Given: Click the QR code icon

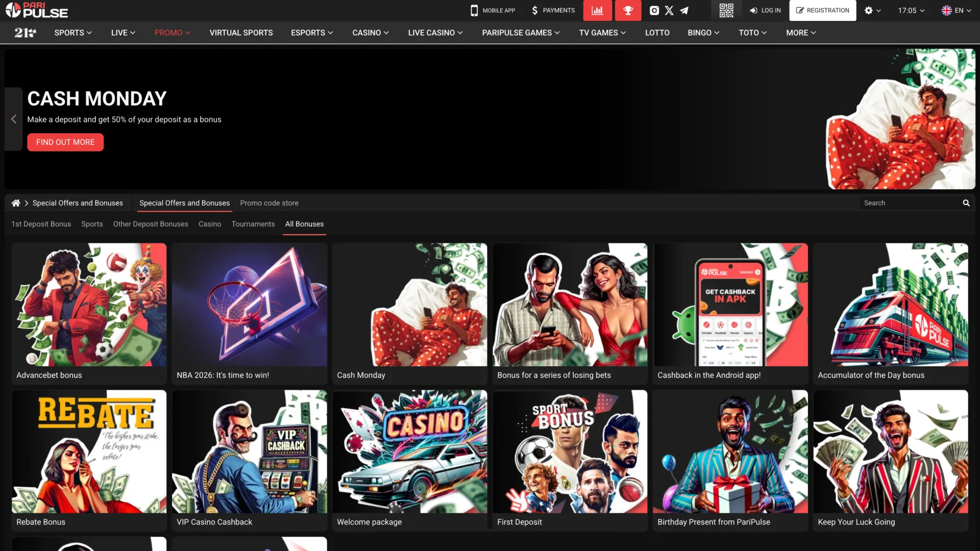Looking at the screenshot, I should [726, 10].
